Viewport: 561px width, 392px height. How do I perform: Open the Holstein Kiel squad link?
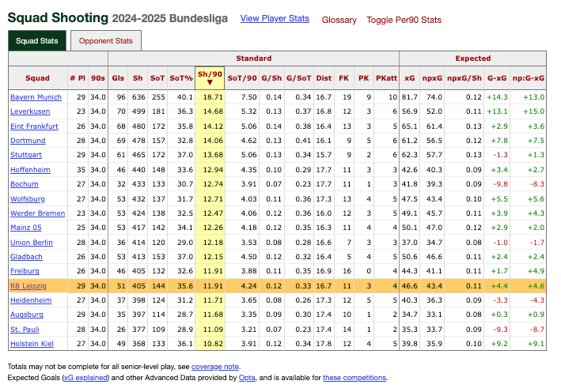[32, 344]
